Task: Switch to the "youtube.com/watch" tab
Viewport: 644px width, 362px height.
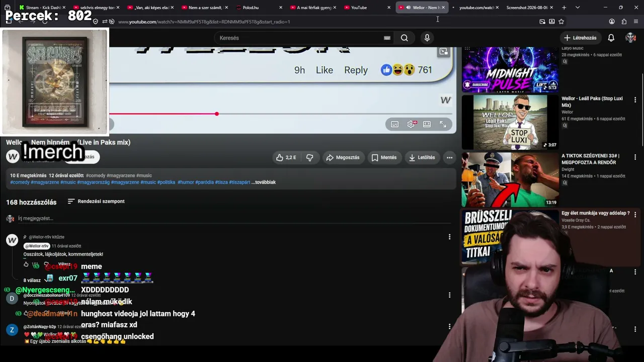Action: (x=476, y=8)
